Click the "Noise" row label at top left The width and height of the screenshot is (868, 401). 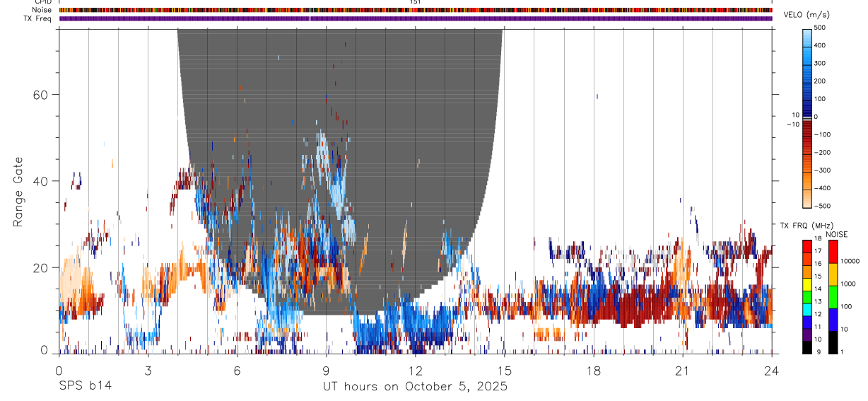(42, 10)
